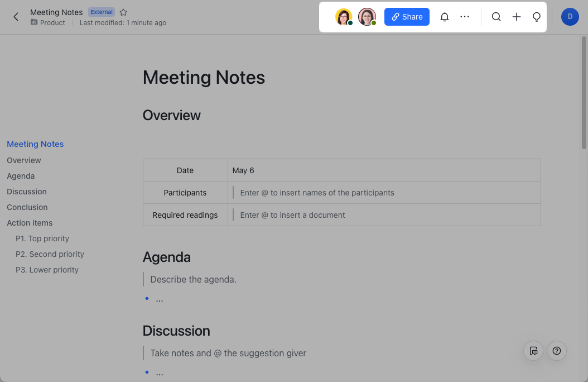
Task: Open the user profile avatar D
Action: (x=570, y=17)
